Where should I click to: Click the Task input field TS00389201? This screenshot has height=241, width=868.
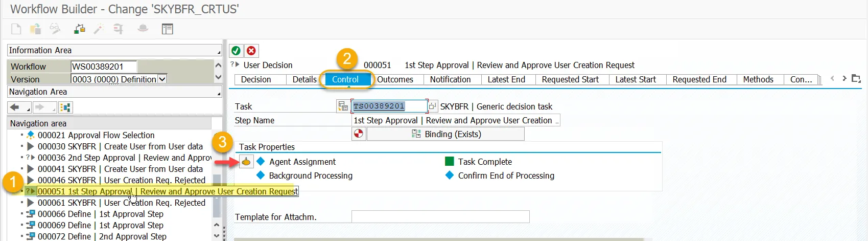point(389,106)
